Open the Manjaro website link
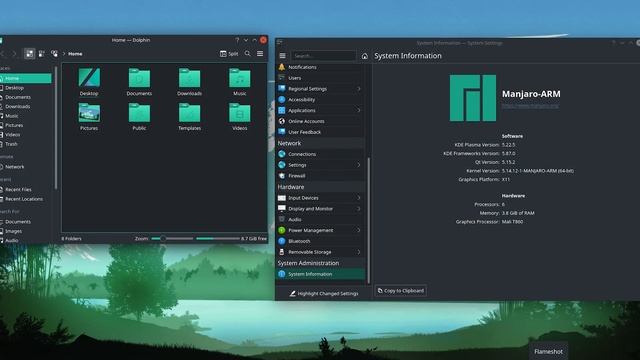 (530, 106)
